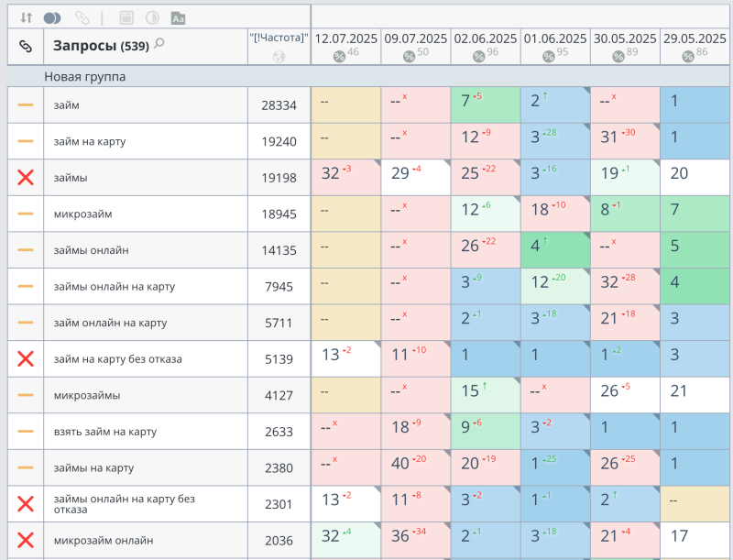This screenshot has height=560, width=733.
Task: Click the green cell with position 4 for займы онлайн
Action: (555, 250)
